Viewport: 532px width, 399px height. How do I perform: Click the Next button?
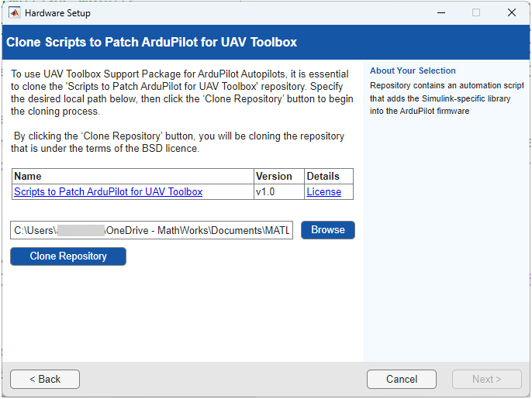pyautogui.click(x=486, y=379)
